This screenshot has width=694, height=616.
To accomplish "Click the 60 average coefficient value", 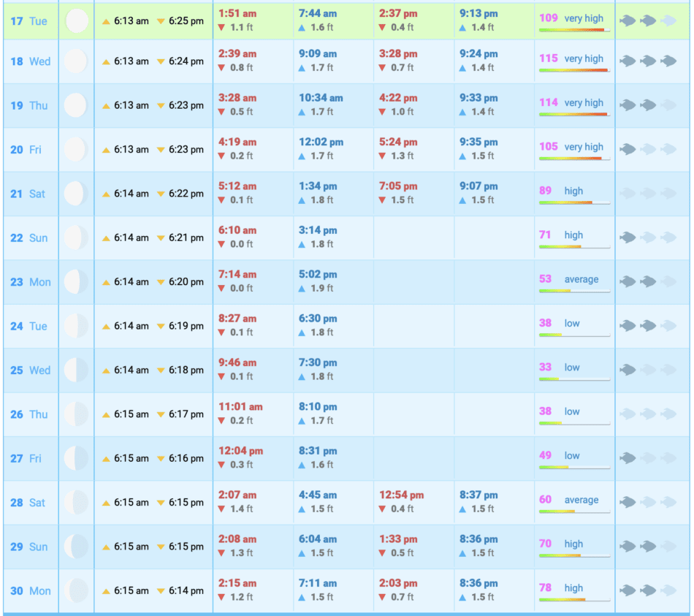I will [546, 500].
